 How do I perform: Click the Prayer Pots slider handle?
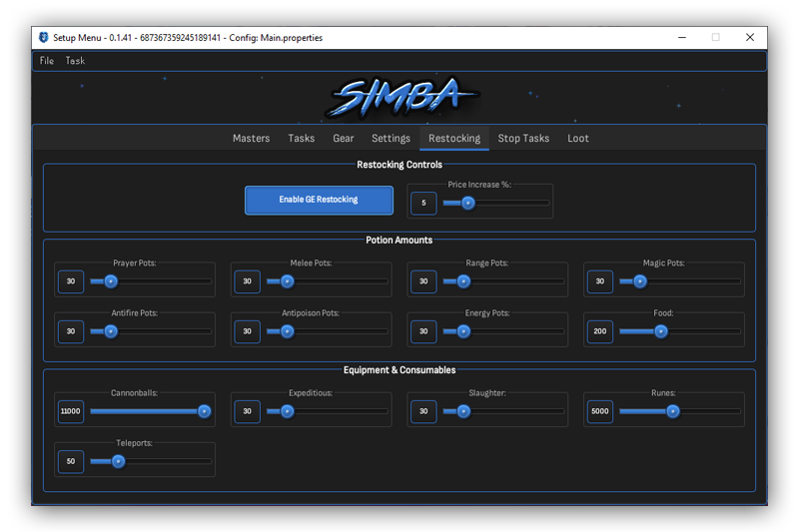tap(111, 281)
